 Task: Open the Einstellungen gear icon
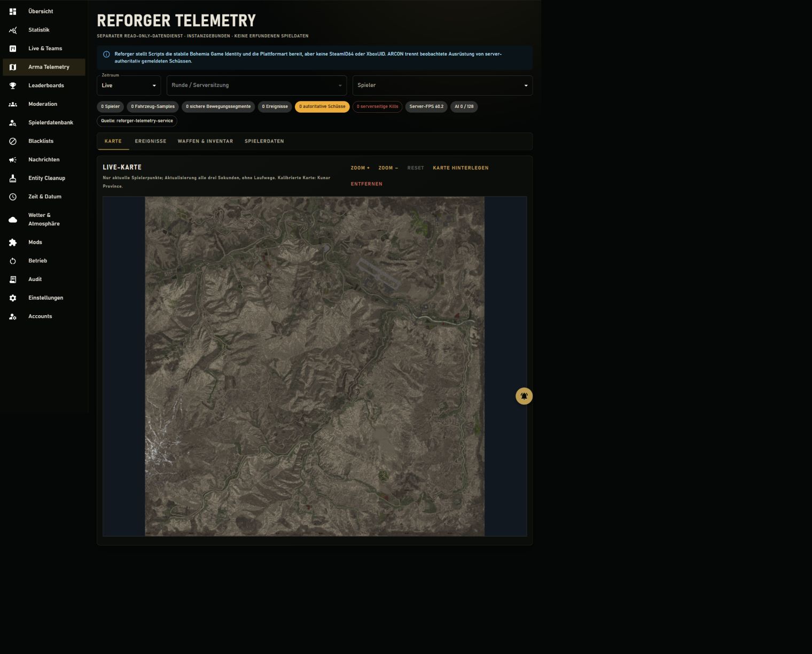click(13, 298)
